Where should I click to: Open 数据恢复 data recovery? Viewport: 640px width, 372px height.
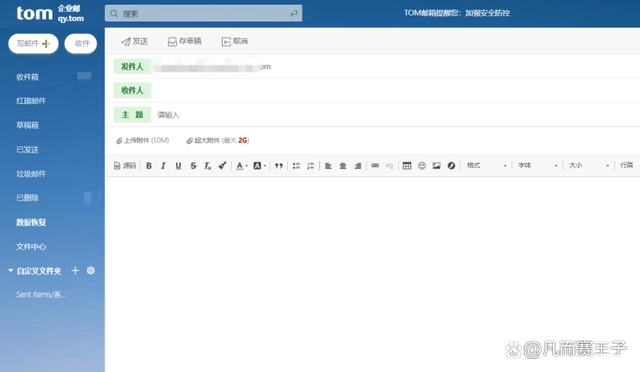click(x=31, y=222)
